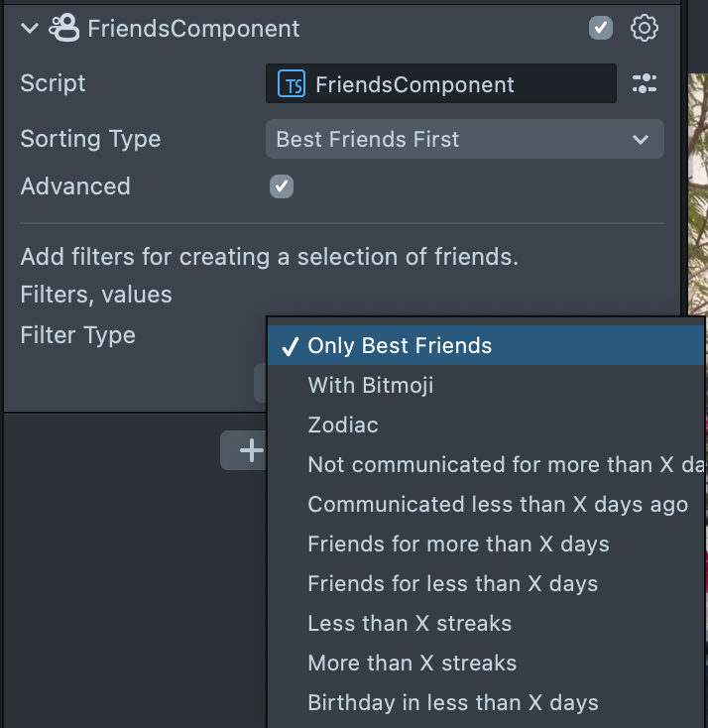Viewport: 708px width, 728px height.
Task: Select Friends for more than X days
Action: click(x=458, y=544)
